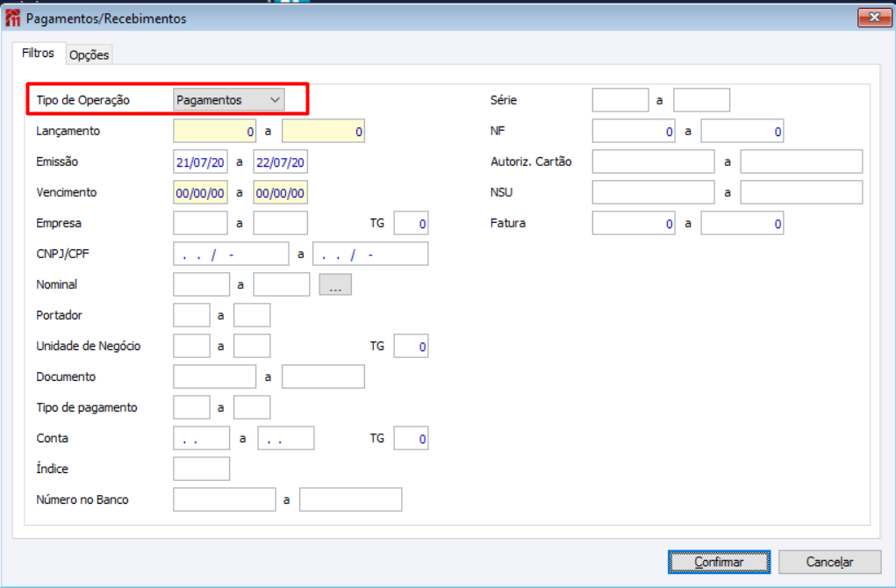
Task: Open the Nominal lookup ellipsis button
Action: [x=335, y=284]
